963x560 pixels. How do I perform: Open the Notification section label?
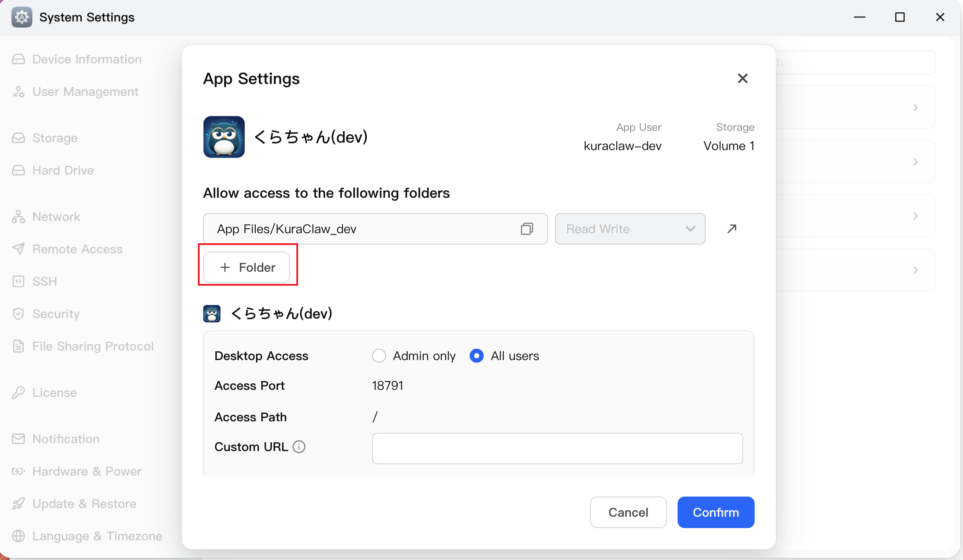coord(66,439)
